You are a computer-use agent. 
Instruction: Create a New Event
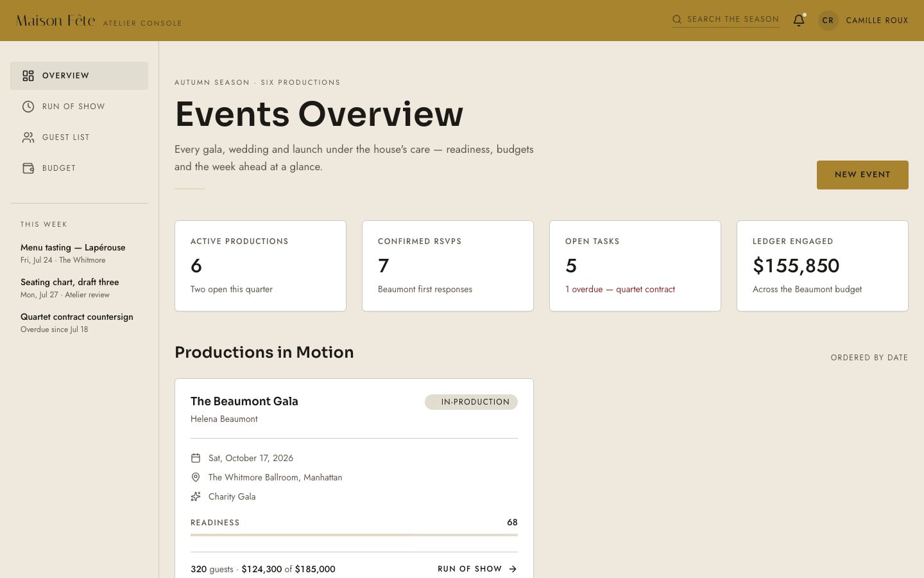pyautogui.click(x=862, y=175)
